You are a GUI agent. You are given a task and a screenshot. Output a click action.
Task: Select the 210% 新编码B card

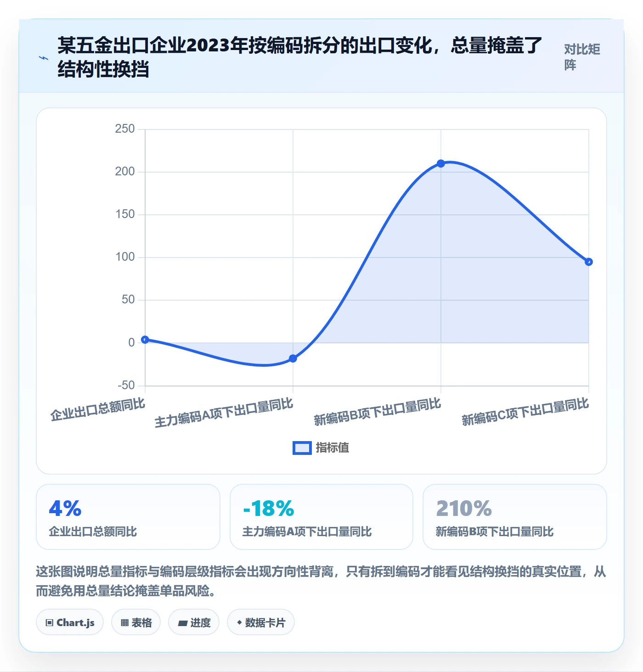[x=515, y=517]
